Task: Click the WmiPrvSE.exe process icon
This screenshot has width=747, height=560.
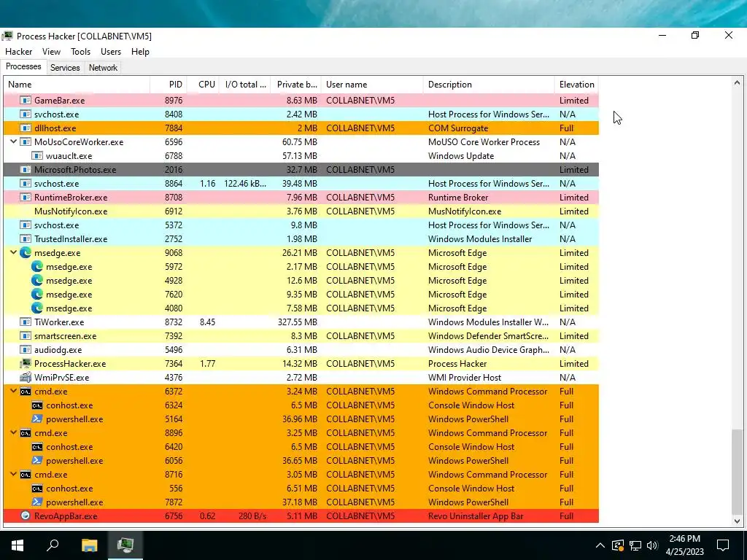Action: point(26,378)
